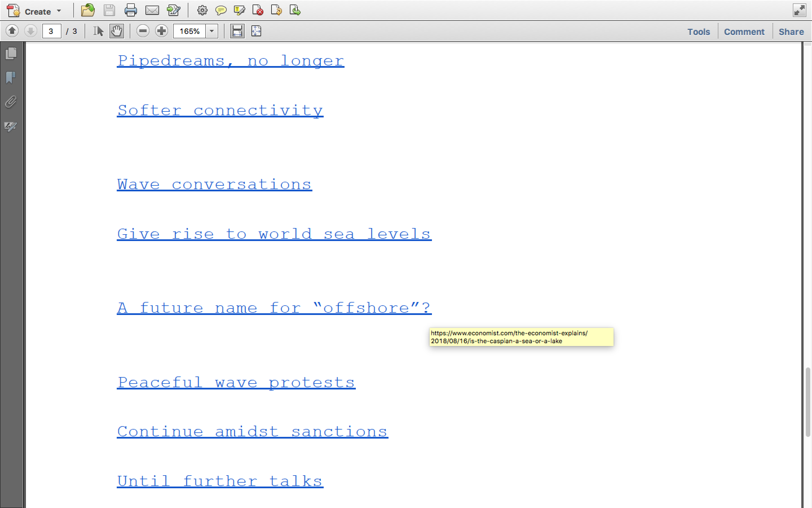Zoom out with the minus button
Image resolution: width=812 pixels, height=508 pixels.
[143, 31]
